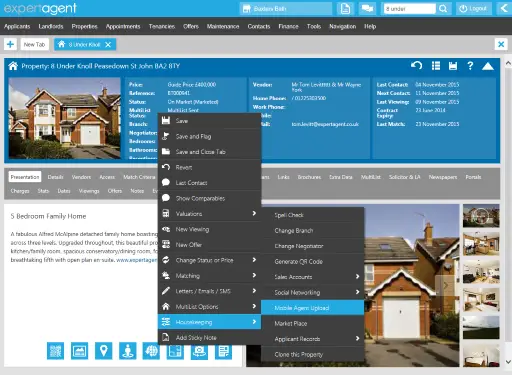Select Last Contact menu entry
Image resolution: width=512 pixels, height=375 pixels.
click(209, 183)
